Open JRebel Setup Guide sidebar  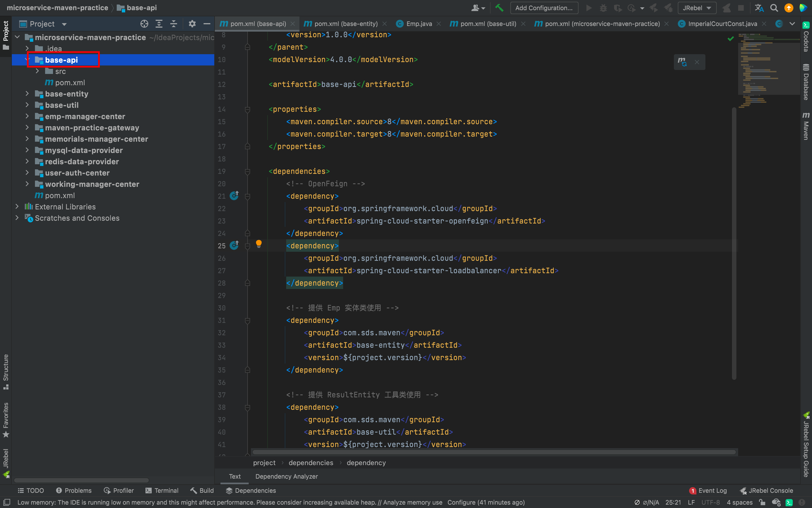coord(806,444)
